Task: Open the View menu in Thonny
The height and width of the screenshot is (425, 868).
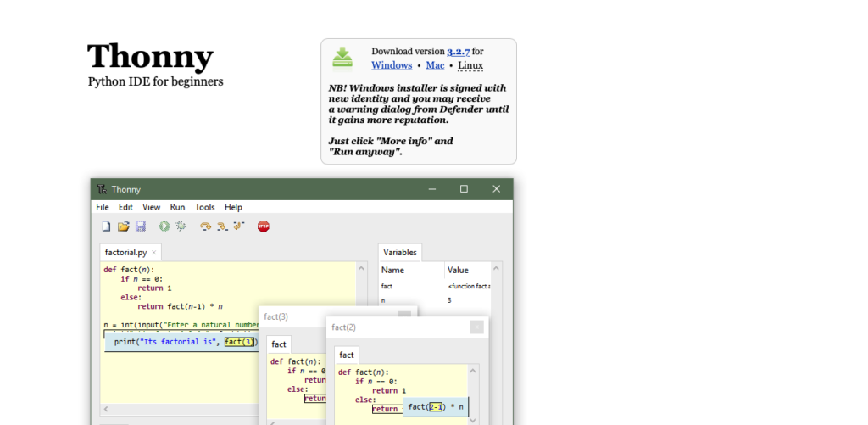Action: (x=151, y=207)
